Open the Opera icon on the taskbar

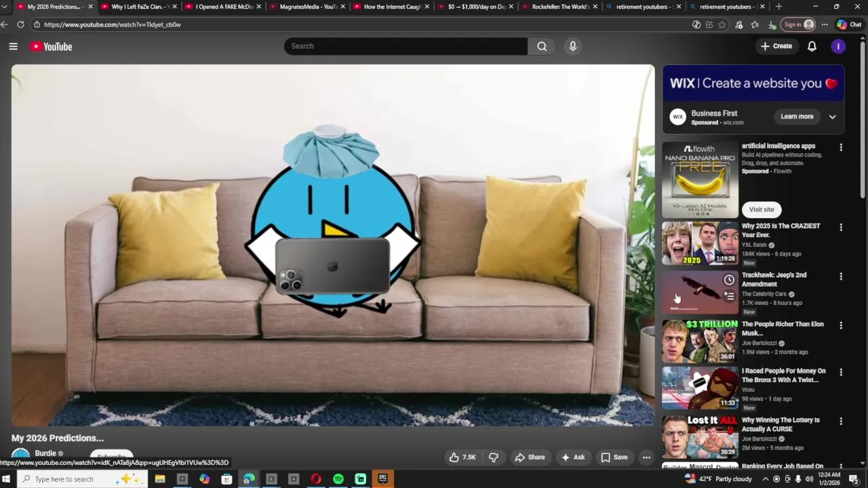[316, 479]
